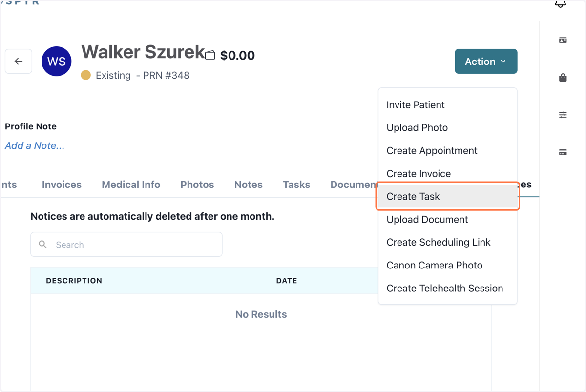
Task: Select Canon Camera Photo option
Action: click(447, 266)
